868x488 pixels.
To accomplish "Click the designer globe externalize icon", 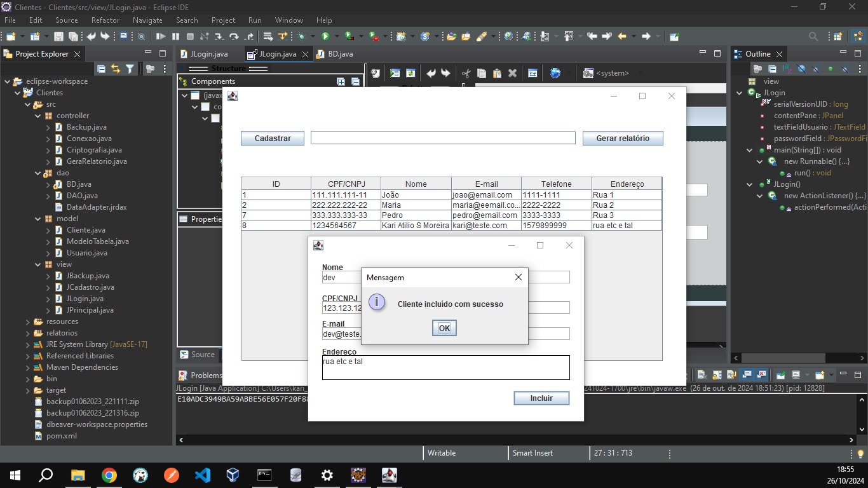I will point(555,73).
